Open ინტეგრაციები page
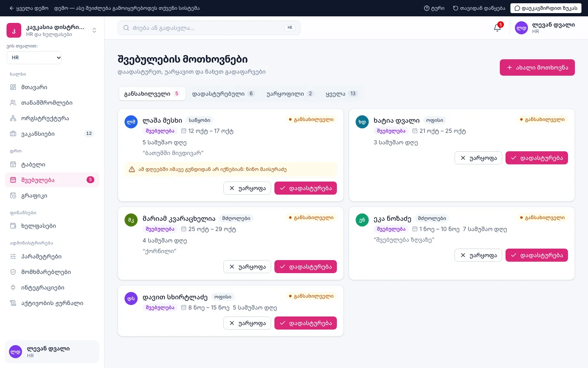 click(x=52, y=287)
